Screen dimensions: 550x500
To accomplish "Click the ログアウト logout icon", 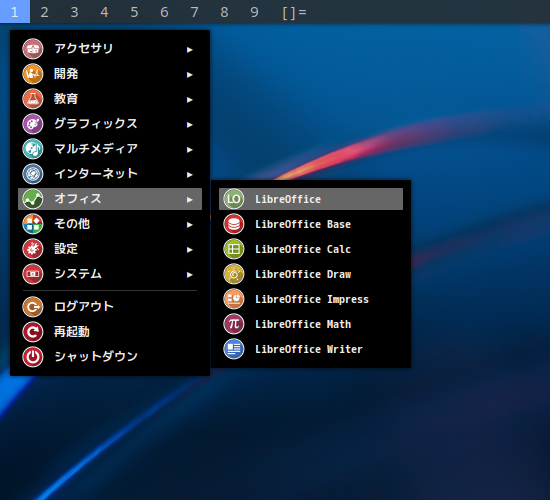I will click(33, 307).
